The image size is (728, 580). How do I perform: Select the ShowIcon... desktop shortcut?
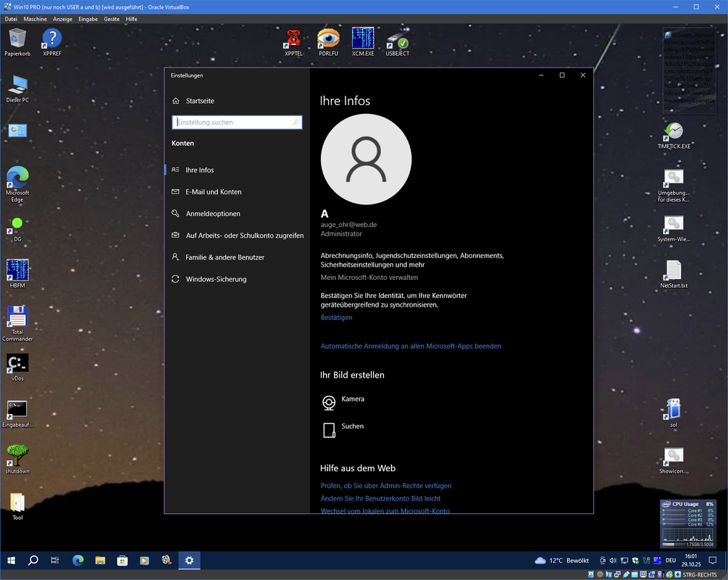[674, 460]
